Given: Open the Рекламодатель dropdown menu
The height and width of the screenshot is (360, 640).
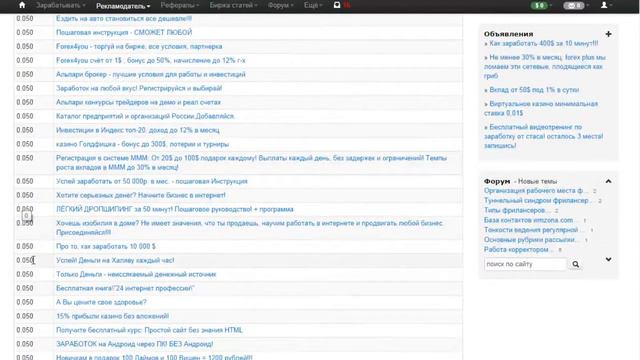Looking at the screenshot, I should tap(123, 6).
